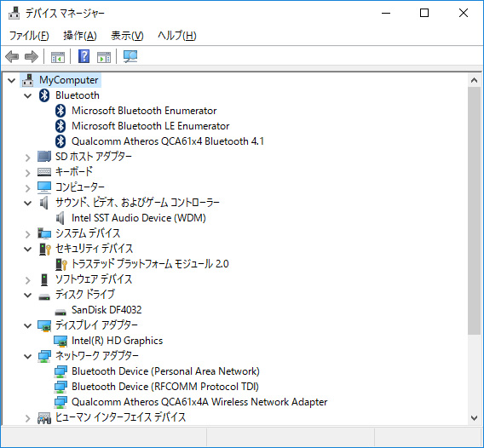484x448 pixels.
Task: Open the ファイル(F) menu
Action: pyautogui.click(x=29, y=36)
